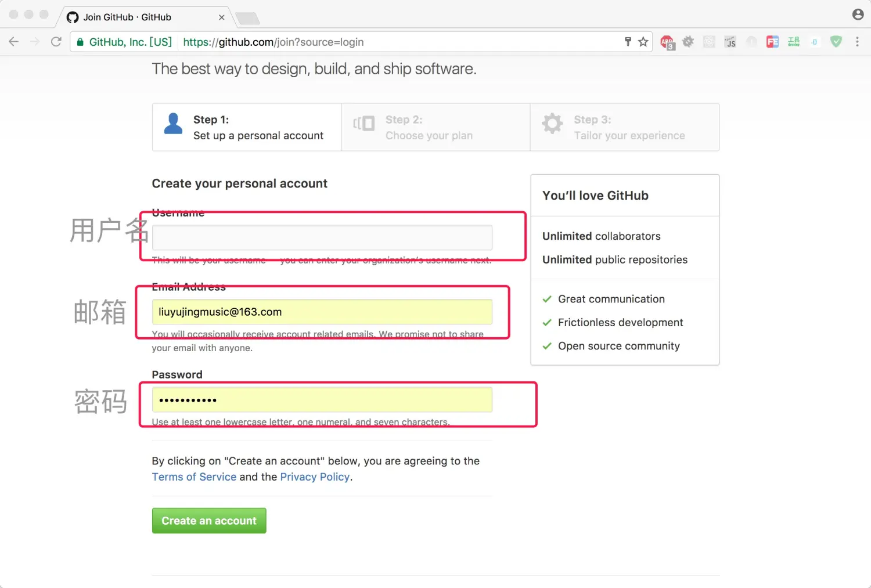Select Step 3 Tailor your experience
871x588 pixels.
click(x=625, y=127)
